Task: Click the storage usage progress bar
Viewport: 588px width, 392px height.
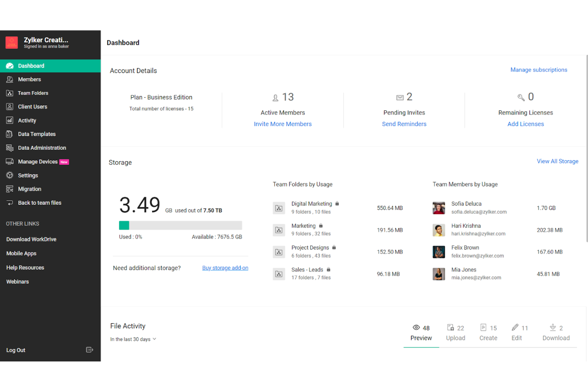Action: pyautogui.click(x=180, y=225)
